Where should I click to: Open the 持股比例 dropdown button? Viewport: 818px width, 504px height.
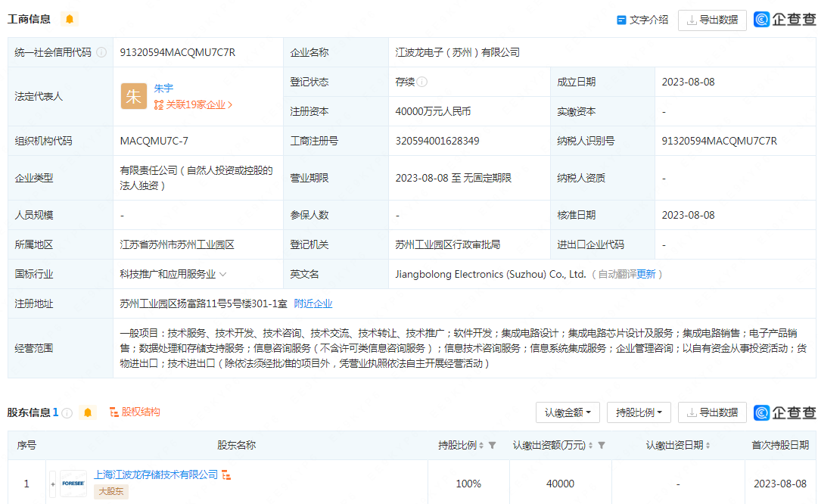(x=639, y=412)
